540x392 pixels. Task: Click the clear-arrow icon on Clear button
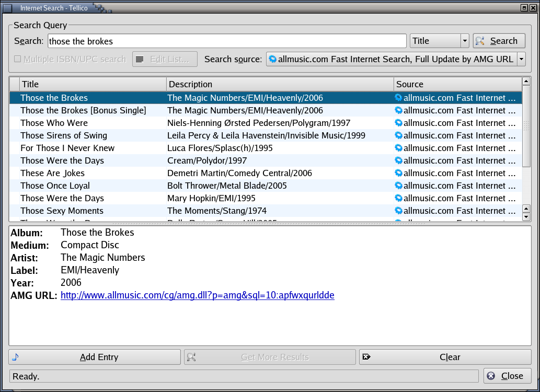366,357
